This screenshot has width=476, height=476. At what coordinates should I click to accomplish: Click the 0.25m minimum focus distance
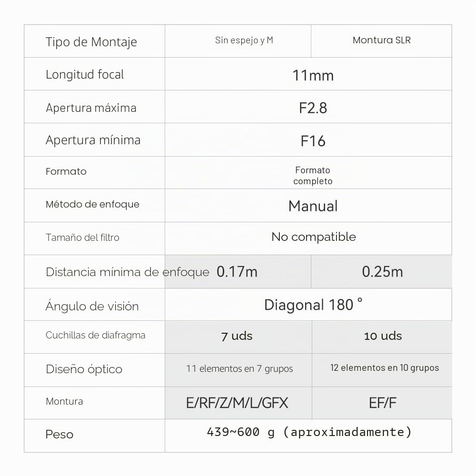tap(383, 272)
